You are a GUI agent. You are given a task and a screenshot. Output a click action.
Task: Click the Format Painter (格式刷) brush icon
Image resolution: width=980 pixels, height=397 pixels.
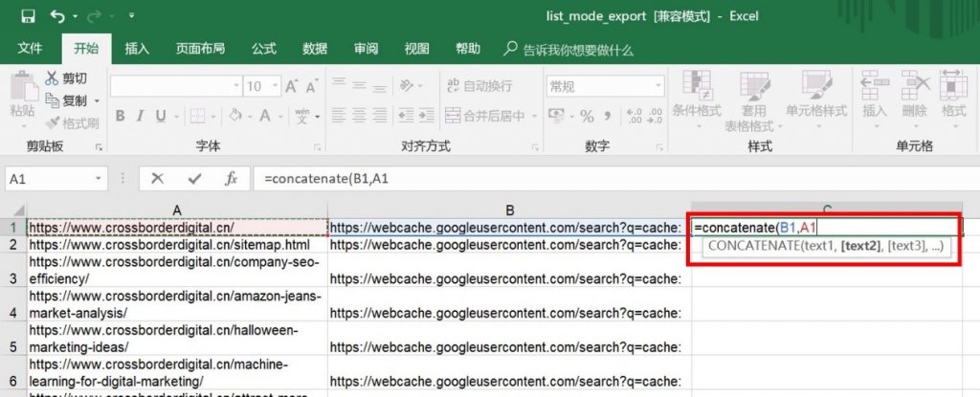[54, 123]
